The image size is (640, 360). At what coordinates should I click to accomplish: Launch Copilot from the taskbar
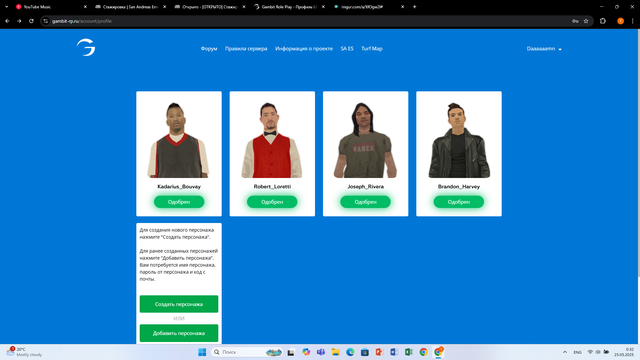[306, 352]
